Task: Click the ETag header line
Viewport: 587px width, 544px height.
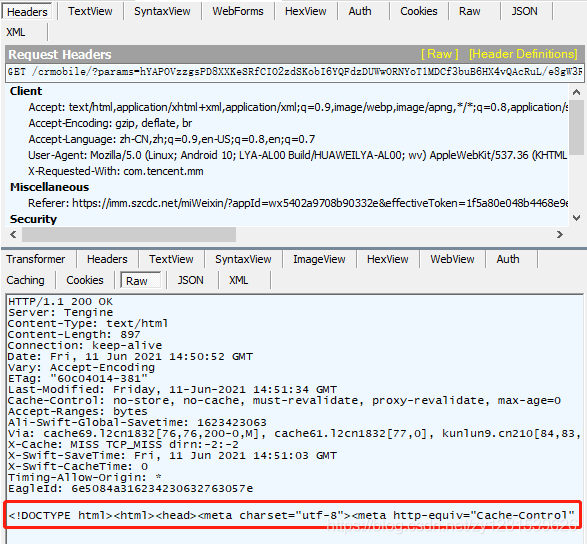Action: point(78,379)
